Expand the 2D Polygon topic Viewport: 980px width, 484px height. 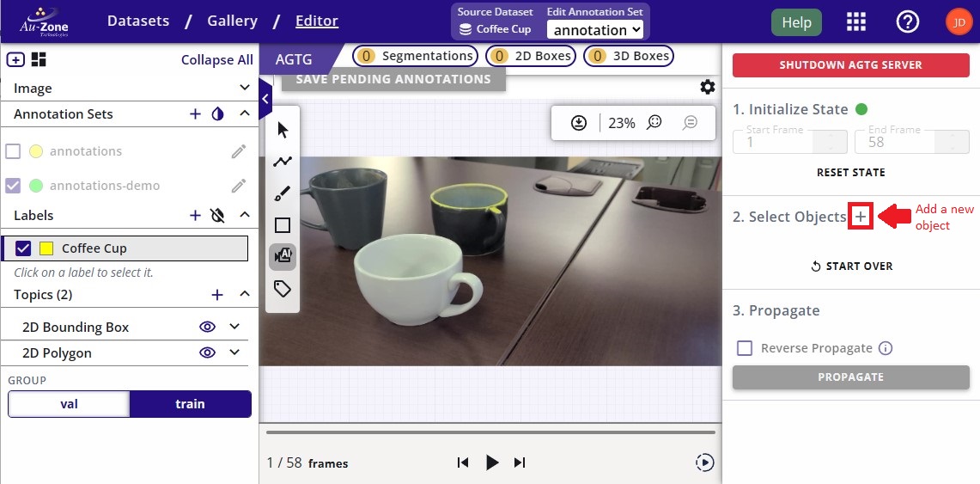click(x=234, y=352)
